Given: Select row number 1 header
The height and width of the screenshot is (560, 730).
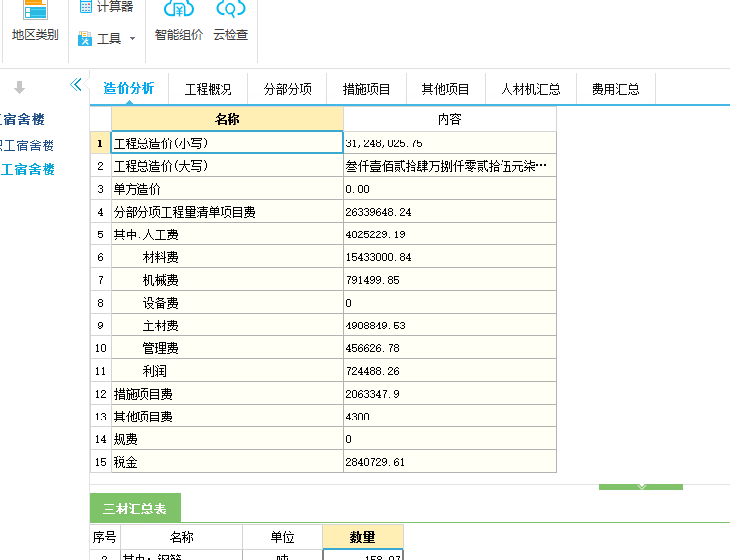Looking at the screenshot, I should click(x=100, y=142).
